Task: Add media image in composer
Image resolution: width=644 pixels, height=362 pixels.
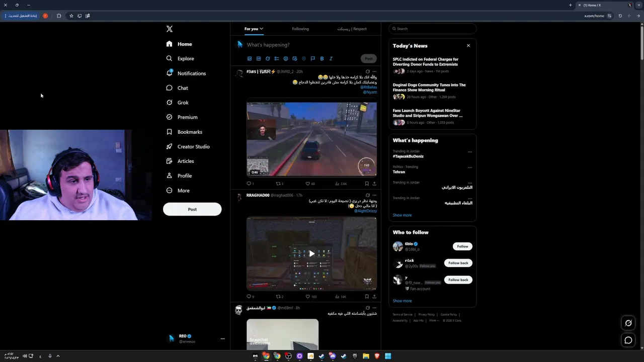Action: pos(250,59)
